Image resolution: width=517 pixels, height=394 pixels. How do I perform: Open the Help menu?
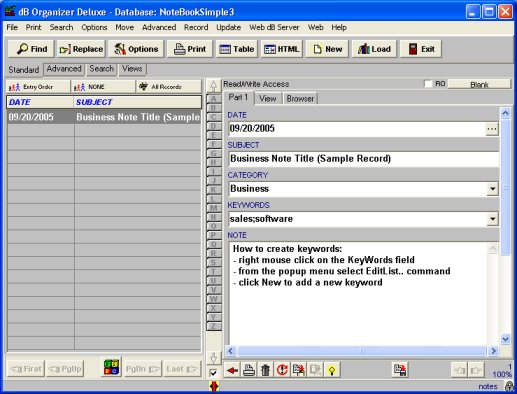tap(339, 27)
